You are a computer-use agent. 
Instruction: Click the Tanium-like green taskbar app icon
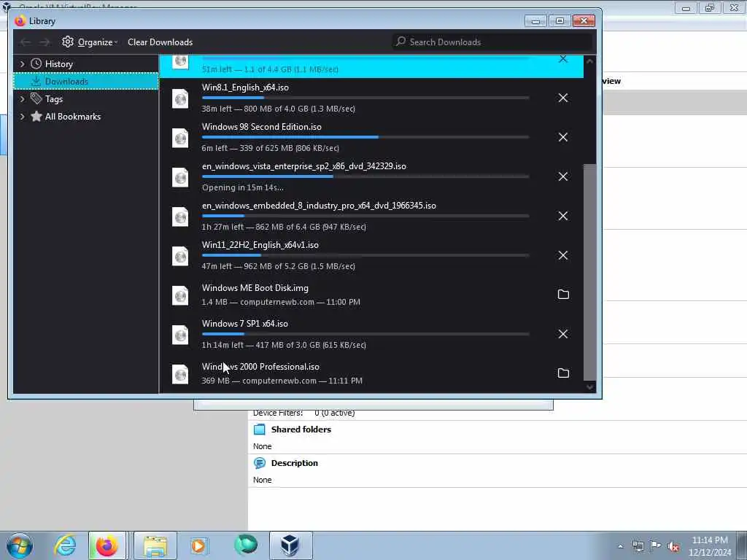246,545
